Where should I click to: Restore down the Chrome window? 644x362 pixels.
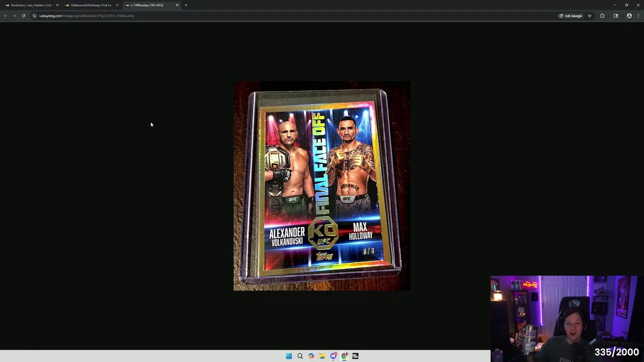click(x=626, y=5)
